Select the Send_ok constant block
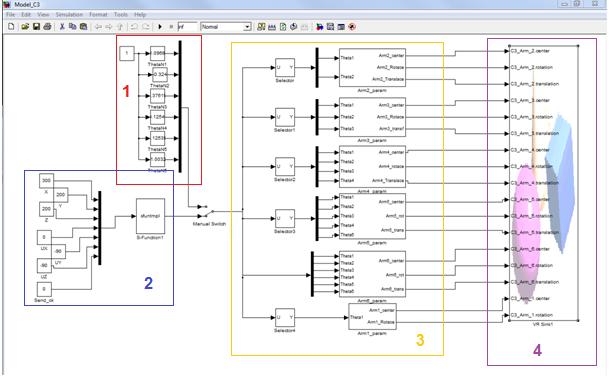609x377 pixels. click(44, 289)
